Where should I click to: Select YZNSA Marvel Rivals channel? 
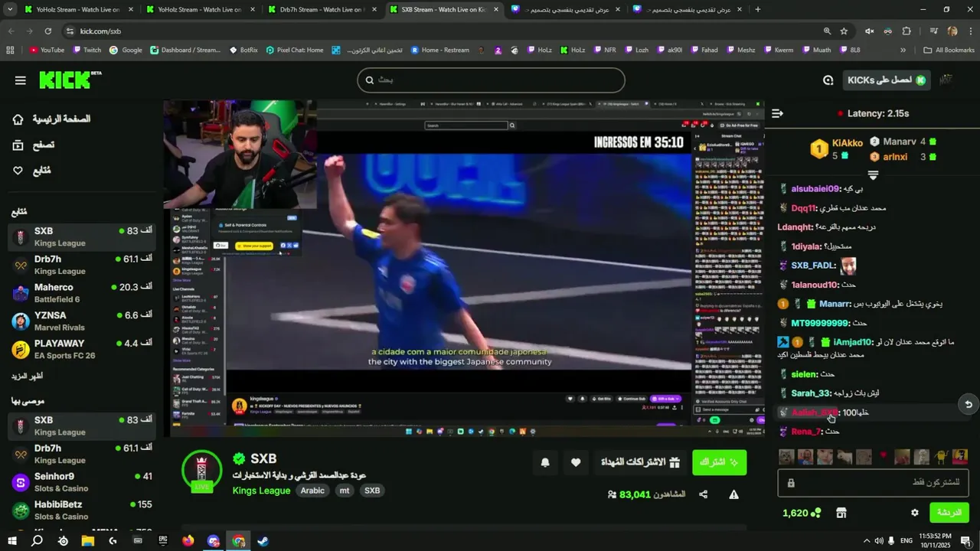point(81,321)
